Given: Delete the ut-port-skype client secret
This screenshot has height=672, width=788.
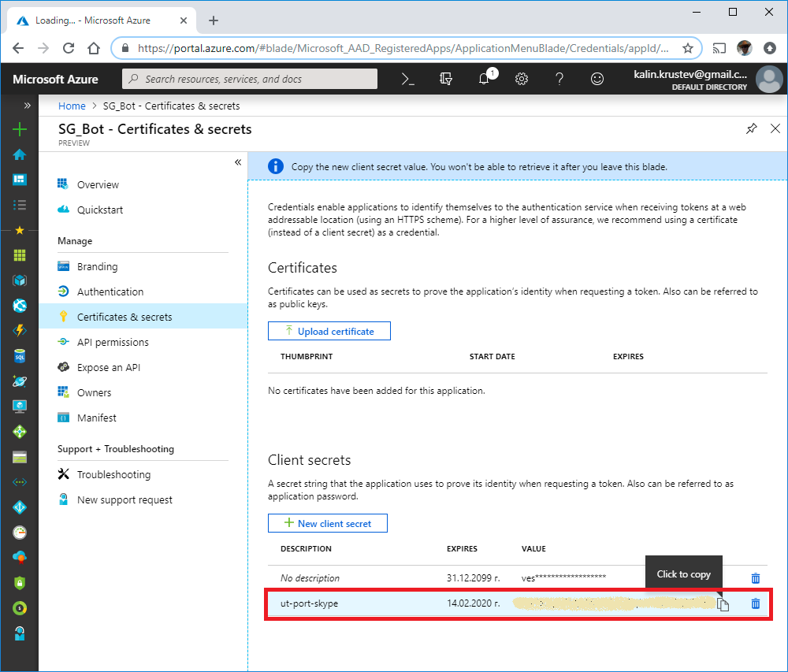Looking at the screenshot, I should point(756,603).
